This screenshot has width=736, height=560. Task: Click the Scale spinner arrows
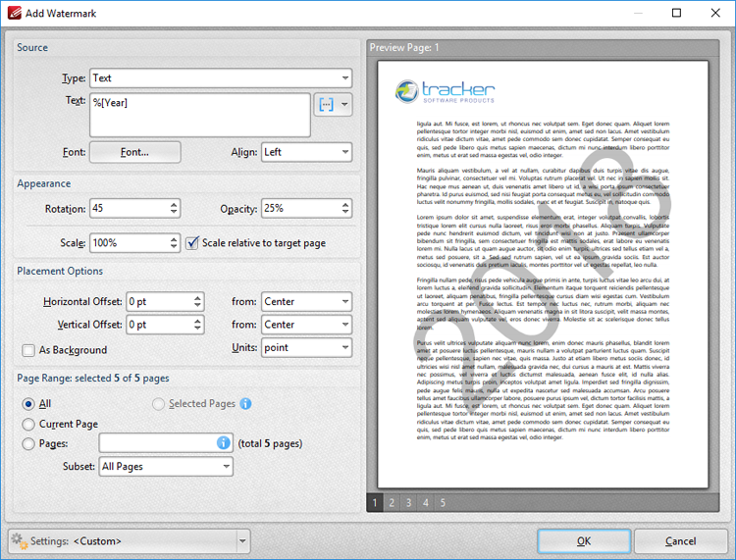pyautogui.click(x=174, y=243)
